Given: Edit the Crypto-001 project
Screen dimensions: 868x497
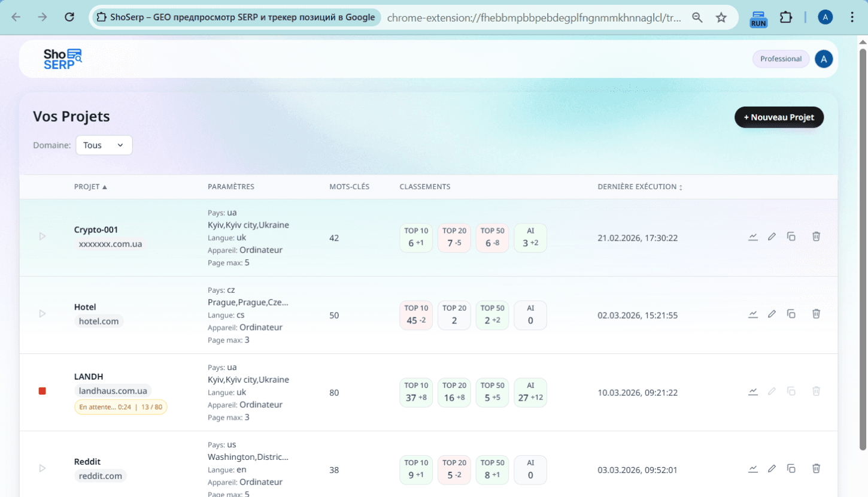Looking at the screenshot, I should 772,237.
